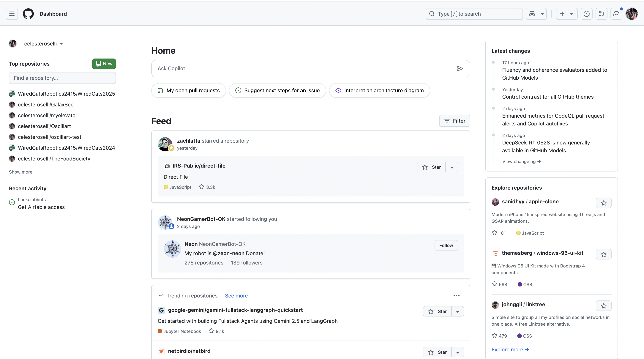Expand lists dropdown beside netbird Star
The width and height of the screenshot is (644, 359).
(458, 352)
